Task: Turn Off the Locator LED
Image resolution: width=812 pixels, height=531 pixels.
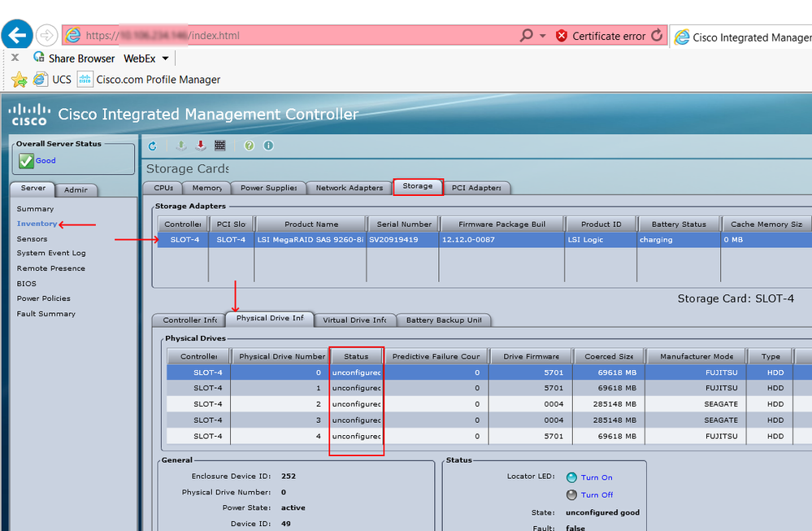Action: [597, 494]
